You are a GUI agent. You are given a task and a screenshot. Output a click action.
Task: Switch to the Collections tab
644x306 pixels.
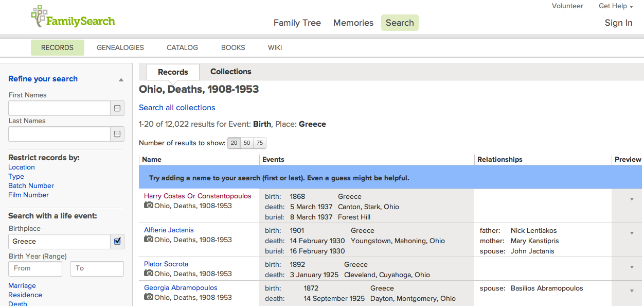230,72
